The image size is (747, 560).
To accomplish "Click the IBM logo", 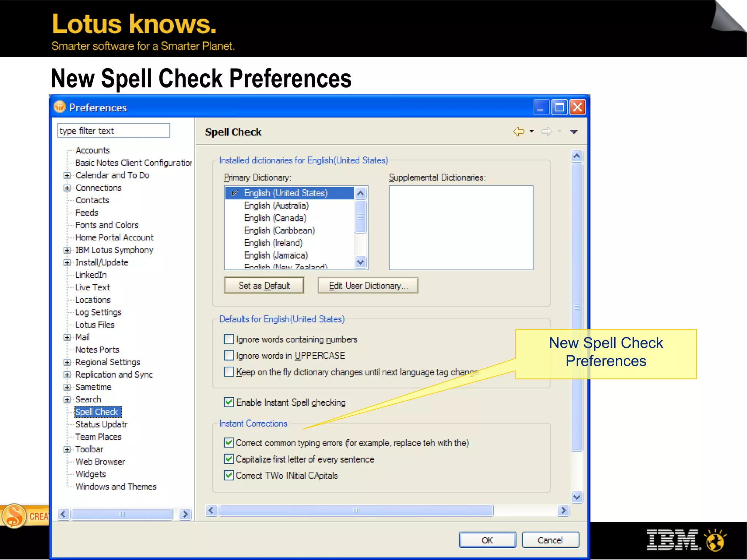I will tap(674, 540).
